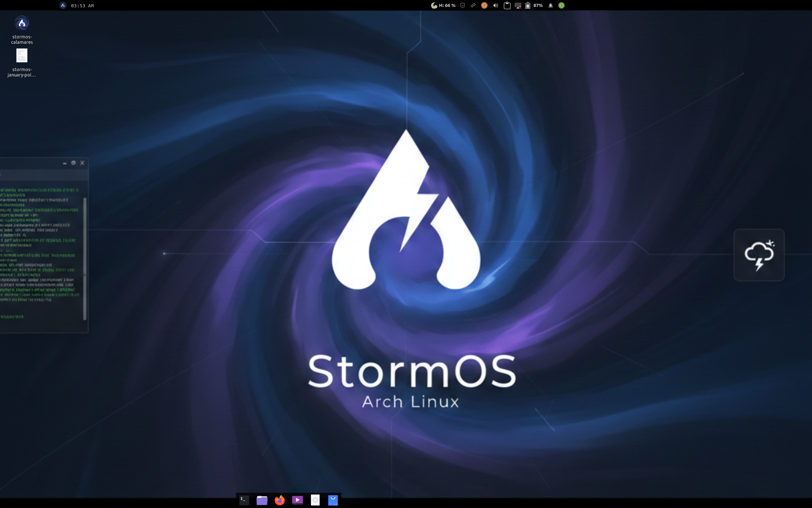
Task: Launch the stormos-calamares installer desktop icon
Action: (22, 30)
